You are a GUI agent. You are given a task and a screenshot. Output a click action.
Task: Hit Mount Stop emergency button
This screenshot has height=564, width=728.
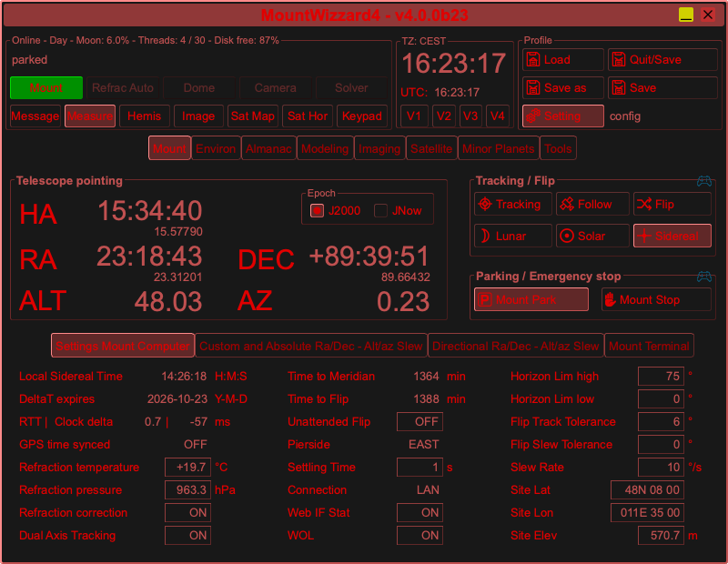[656, 299]
